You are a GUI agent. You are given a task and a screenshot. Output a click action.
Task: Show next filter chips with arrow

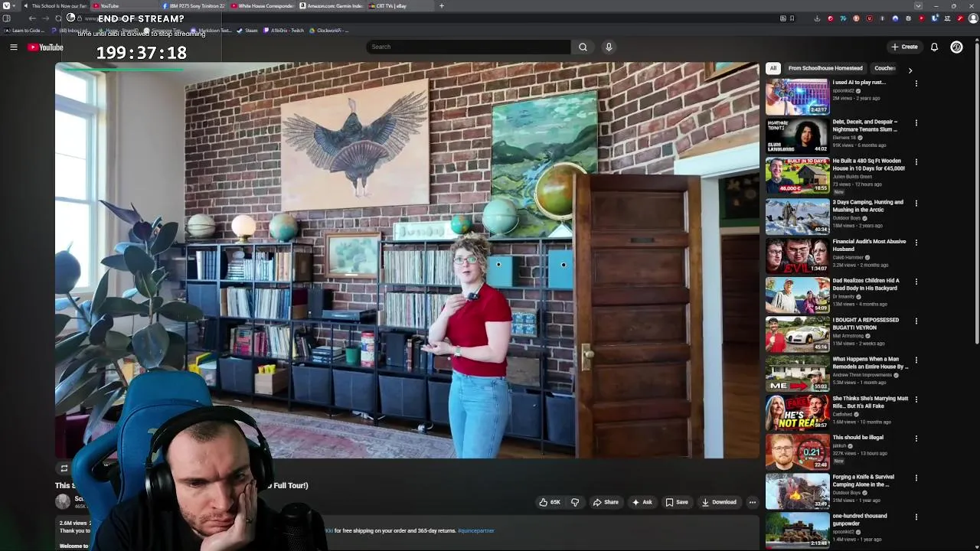click(910, 70)
